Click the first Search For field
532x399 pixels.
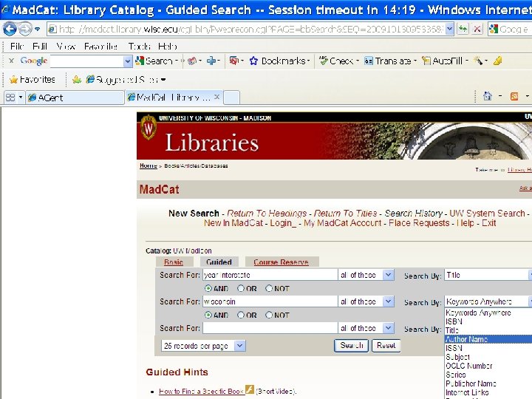click(x=270, y=275)
